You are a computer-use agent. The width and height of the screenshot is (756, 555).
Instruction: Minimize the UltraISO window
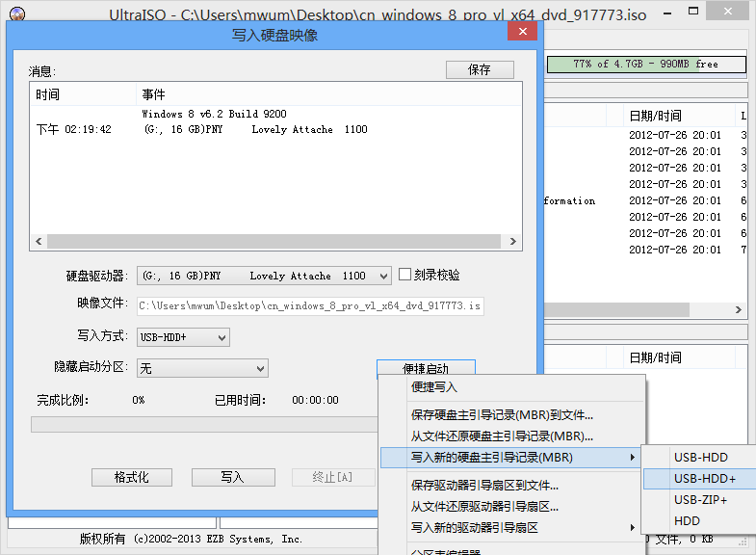(x=667, y=13)
